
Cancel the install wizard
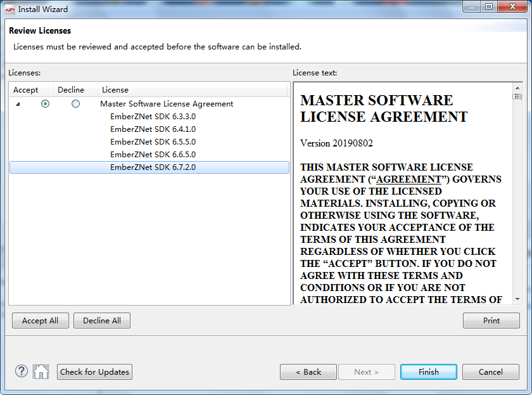click(491, 372)
